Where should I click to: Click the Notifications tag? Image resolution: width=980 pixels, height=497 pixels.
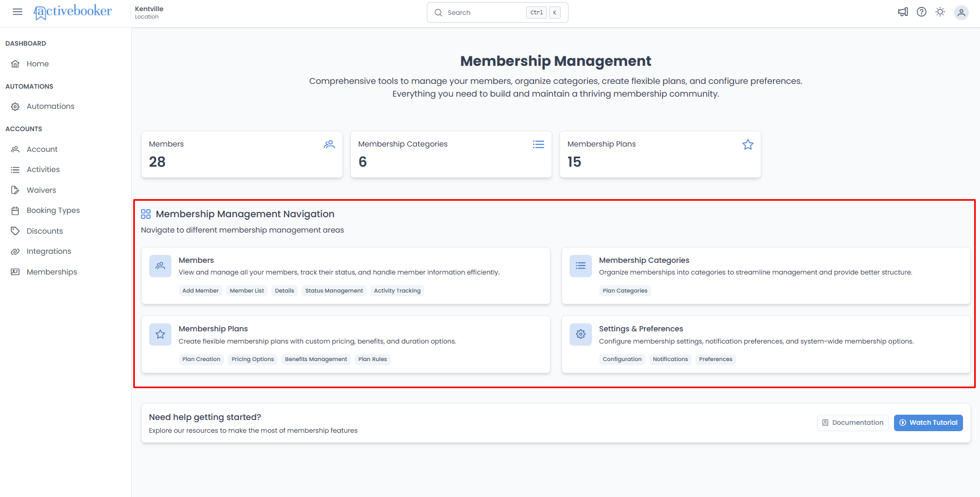(x=670, y=359)
